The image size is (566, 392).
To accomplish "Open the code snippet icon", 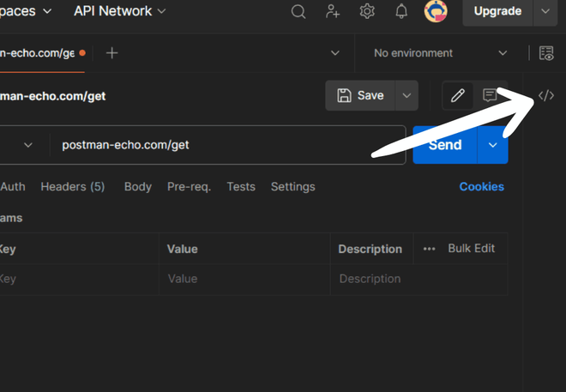I will (546, 96).
